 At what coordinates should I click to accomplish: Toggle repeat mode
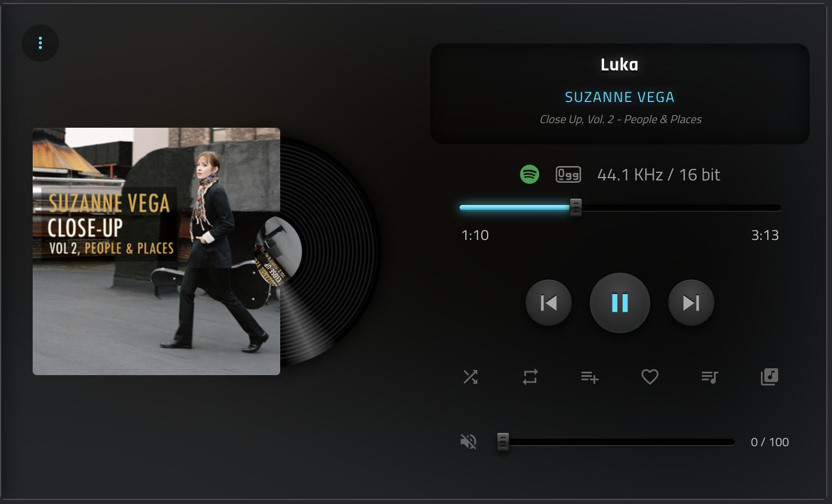(x=530, y=377)
